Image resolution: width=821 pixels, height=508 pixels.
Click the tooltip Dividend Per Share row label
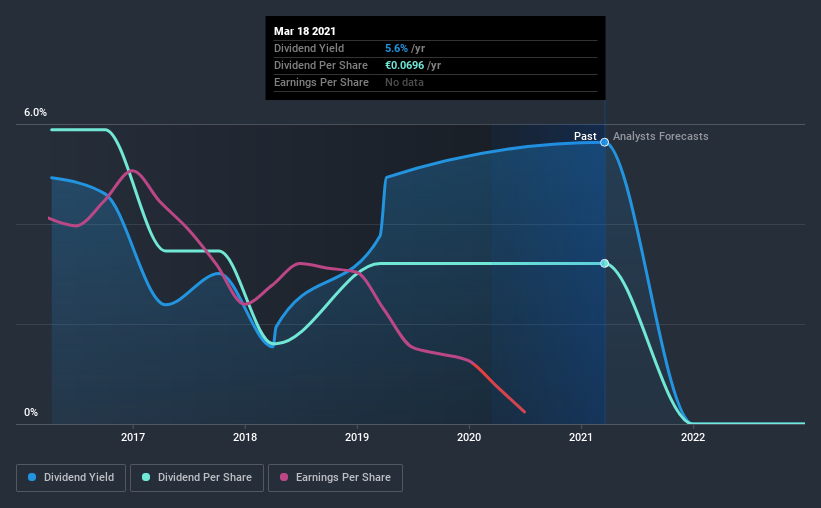pyautogui.click(x=321, y=65)
